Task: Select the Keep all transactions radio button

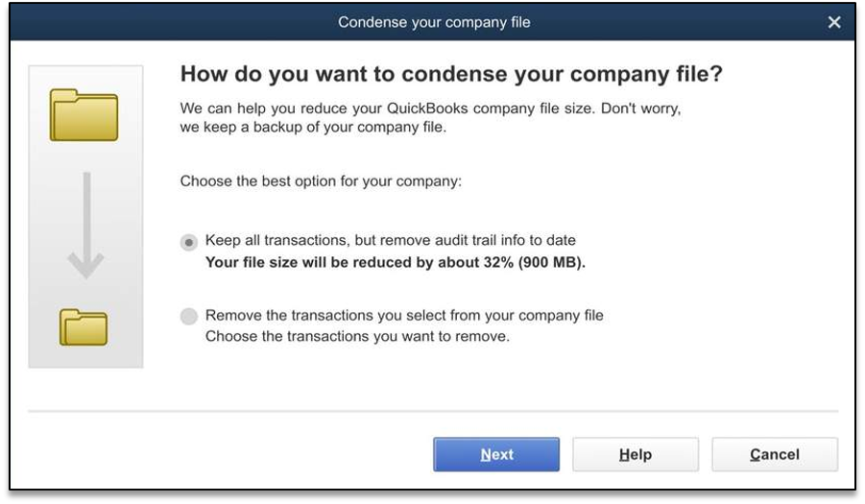Action: (x=189, y=242)
